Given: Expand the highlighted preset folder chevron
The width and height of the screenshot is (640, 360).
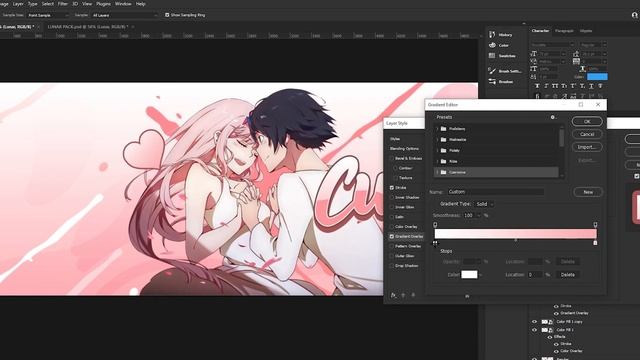Looking at the screenshot, I should 437,172.
